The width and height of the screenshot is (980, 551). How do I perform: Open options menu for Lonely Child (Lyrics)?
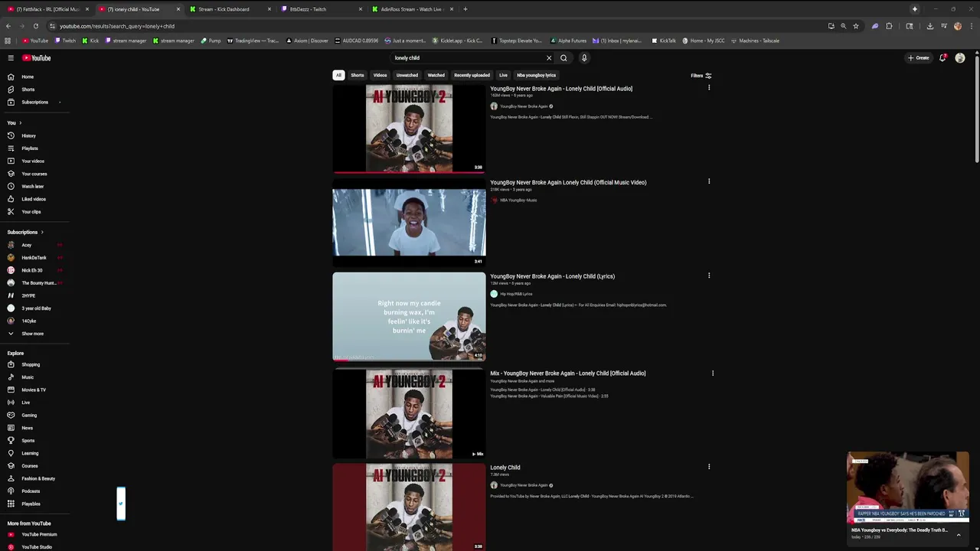[x=709, y=275]
